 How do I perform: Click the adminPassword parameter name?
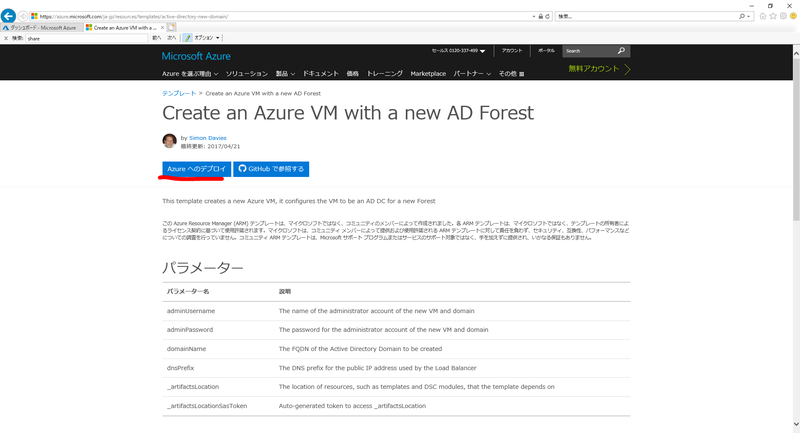coord(190,330)
